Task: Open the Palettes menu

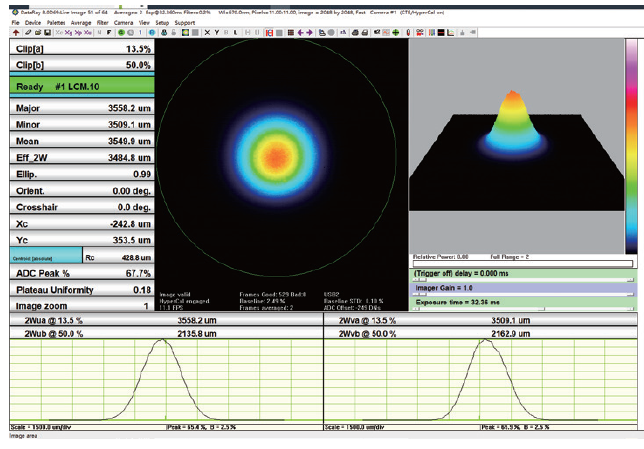Action: [58, 21]
